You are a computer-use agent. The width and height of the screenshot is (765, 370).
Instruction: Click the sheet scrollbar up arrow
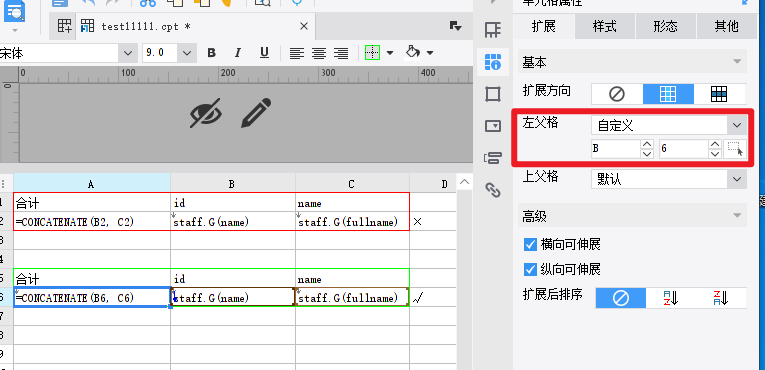coord(464,183)
